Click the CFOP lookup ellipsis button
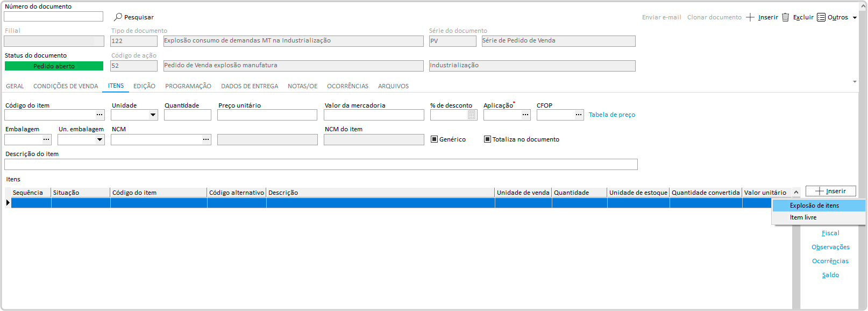 (579, 115)
